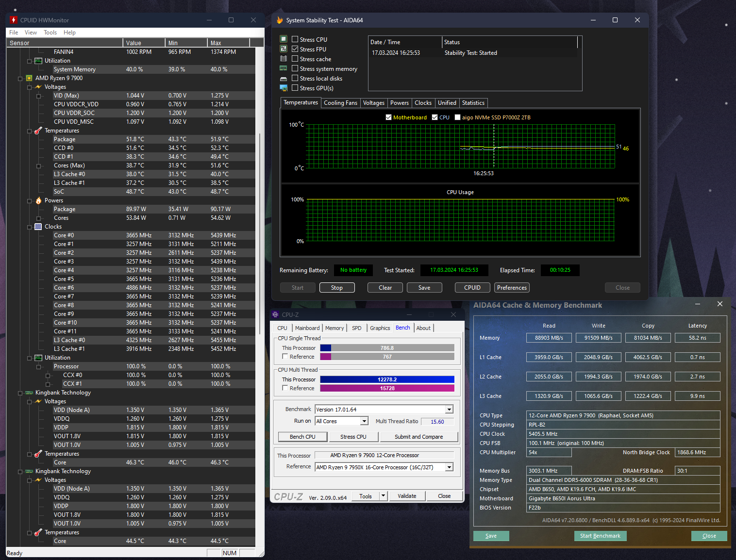Switch to the Statistics tab
736x560 pixels.
tap(473, 103)
